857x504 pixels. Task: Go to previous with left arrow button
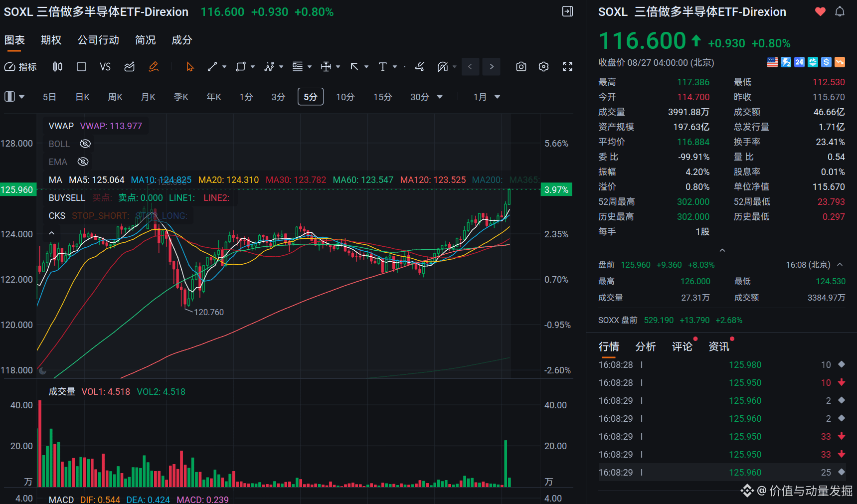pyautogui.click(x=470, y=67)
